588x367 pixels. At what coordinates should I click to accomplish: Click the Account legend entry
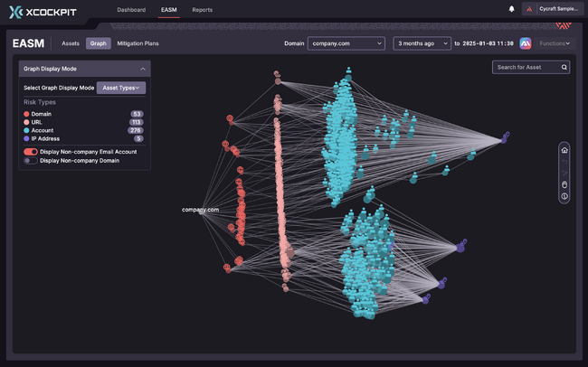pos(43,130)
